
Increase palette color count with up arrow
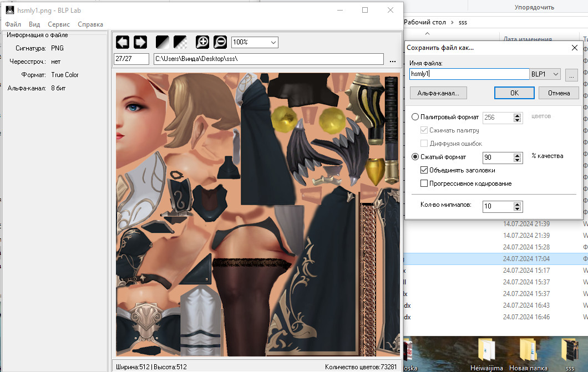tap(517, 115)
